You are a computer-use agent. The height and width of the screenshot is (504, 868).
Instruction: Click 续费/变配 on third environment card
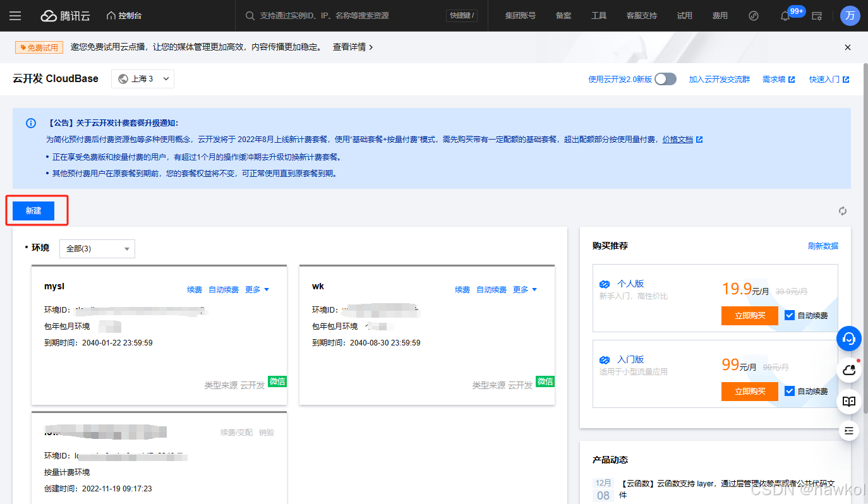[x=236, y=433]
